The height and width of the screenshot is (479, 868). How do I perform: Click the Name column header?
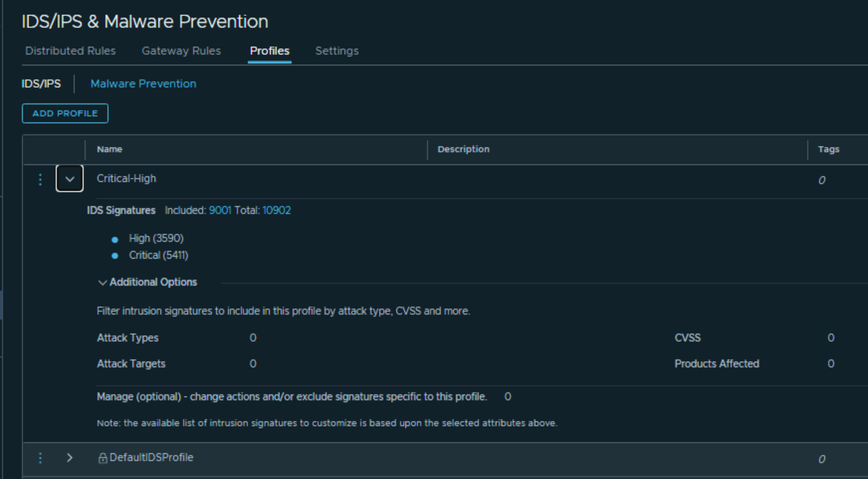(109, 149)
